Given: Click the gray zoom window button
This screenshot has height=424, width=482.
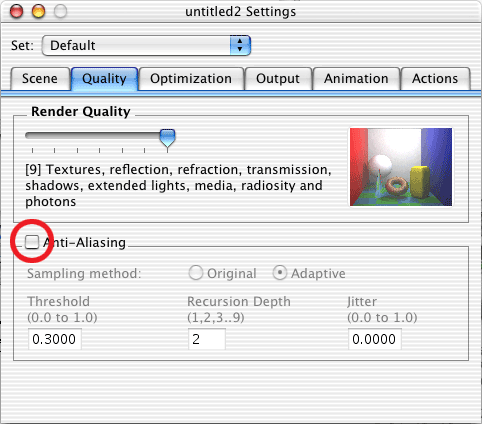Looking at the screenshot, I should pyautogui.click(x=60, y=11).
